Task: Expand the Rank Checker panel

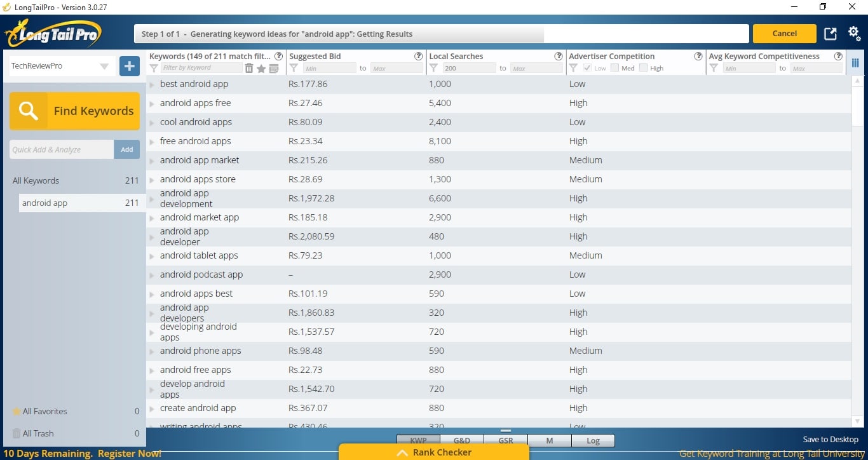Action: tap(434, 452)
